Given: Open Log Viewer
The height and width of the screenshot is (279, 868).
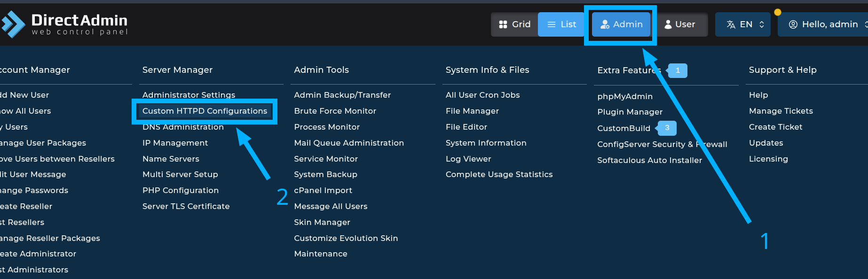Looking at the screenshot, I should [468, 159].
